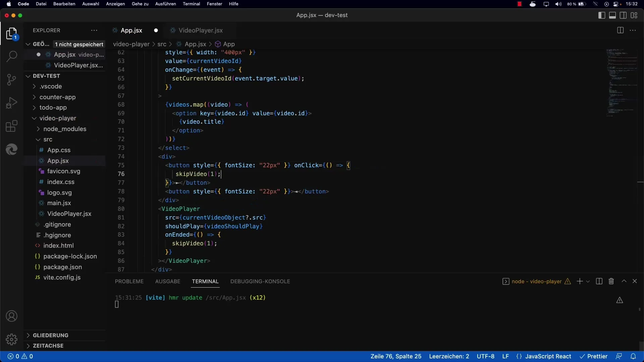Create a new terminal with plus icon
This screenshot has width=644, height=362.
(x=580, y=281)
